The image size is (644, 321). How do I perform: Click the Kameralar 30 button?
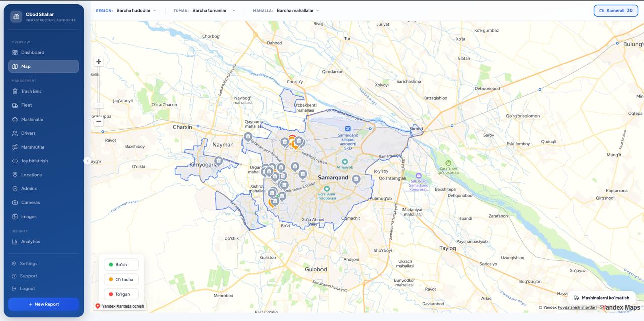click(616, 10)
